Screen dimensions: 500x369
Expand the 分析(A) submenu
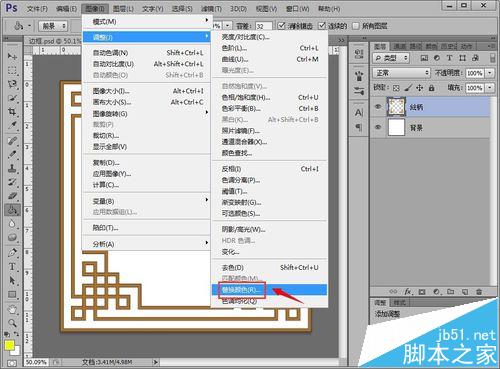(x=146, y=244)
